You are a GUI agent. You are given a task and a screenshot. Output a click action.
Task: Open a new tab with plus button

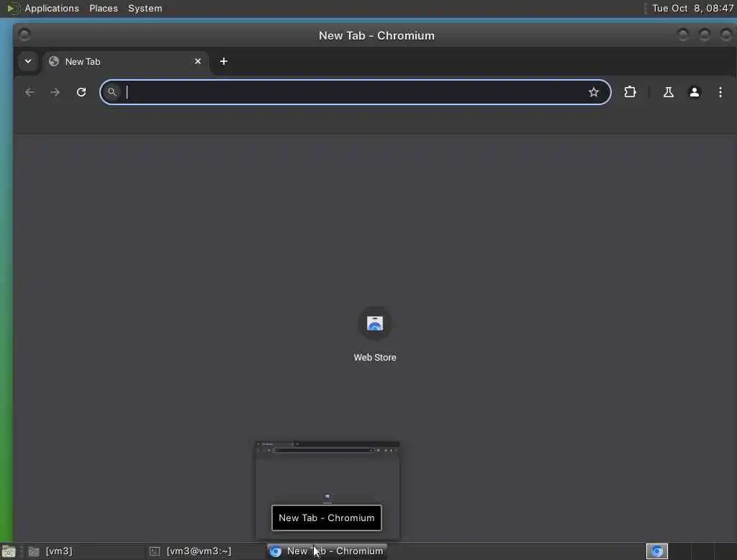pyautogui.click(x=224, y=62)
